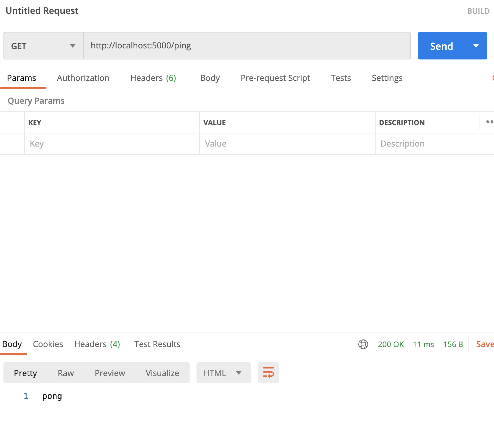This screenshot has height=448, width=494.
Task: Click the Value query param field
Action: coord(287,144)
